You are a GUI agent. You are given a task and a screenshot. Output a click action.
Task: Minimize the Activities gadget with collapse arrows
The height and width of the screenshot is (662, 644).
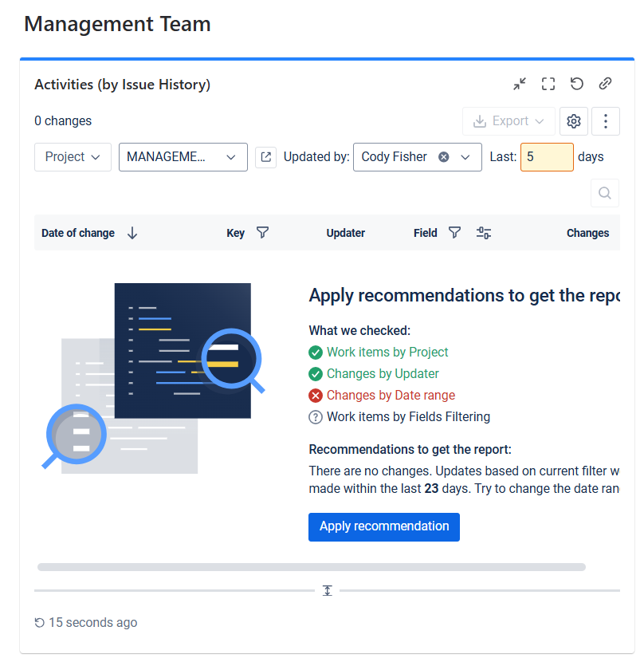(520, 84)
